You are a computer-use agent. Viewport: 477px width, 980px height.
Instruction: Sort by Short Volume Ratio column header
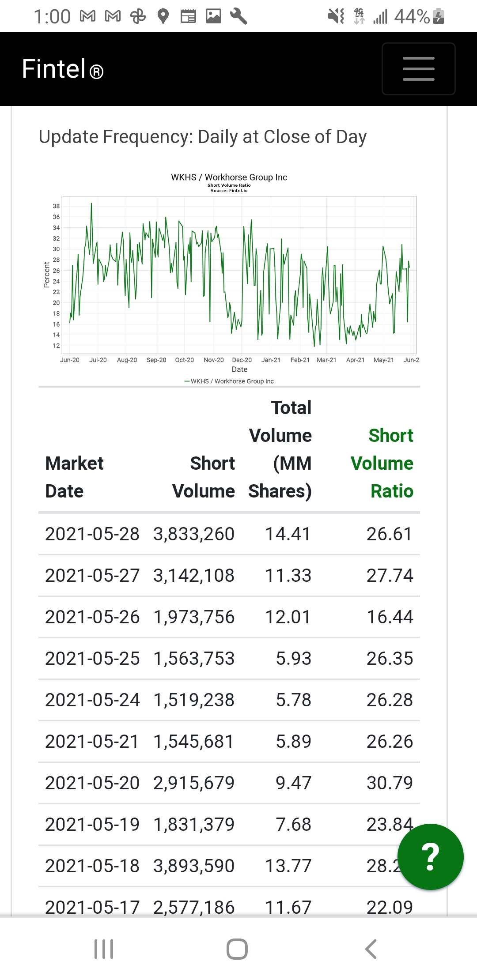[x=382, y=463]
